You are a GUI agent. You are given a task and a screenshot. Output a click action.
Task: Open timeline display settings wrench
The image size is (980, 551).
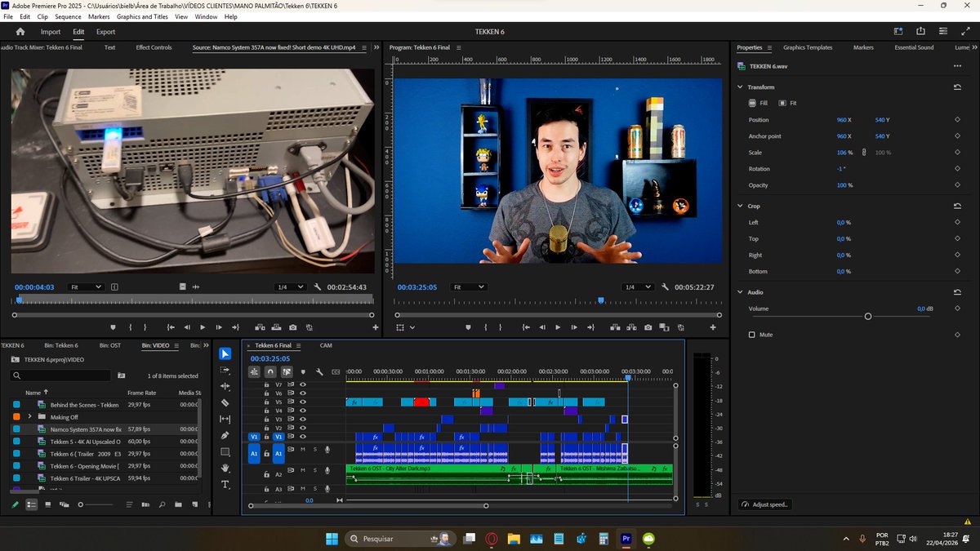(x=319, y=372)
